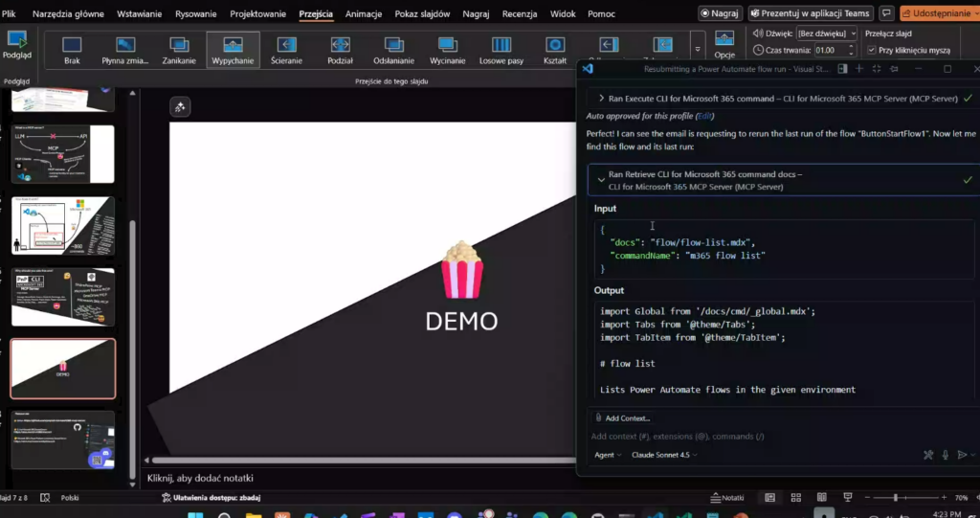980x518 pixels.
Task: Choose the Losowe pasy transition
Action: click(501, 49)
